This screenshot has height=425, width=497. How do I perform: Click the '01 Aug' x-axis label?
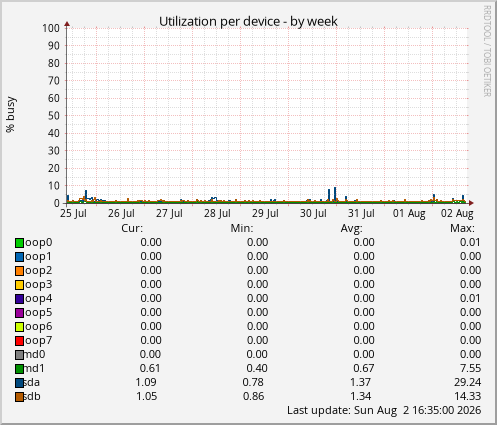pyautogui.click(x=409, y=213)
